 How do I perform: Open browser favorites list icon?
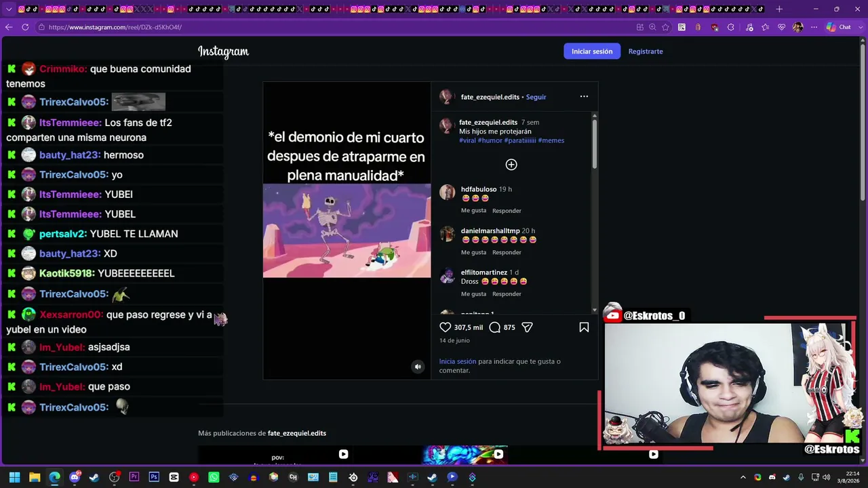click(766, 27)
